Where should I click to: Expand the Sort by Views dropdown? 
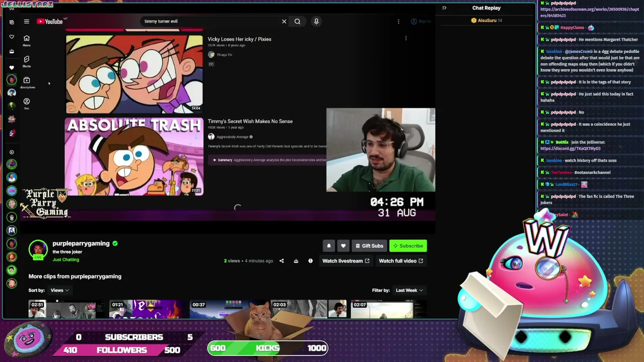point(59,290)
